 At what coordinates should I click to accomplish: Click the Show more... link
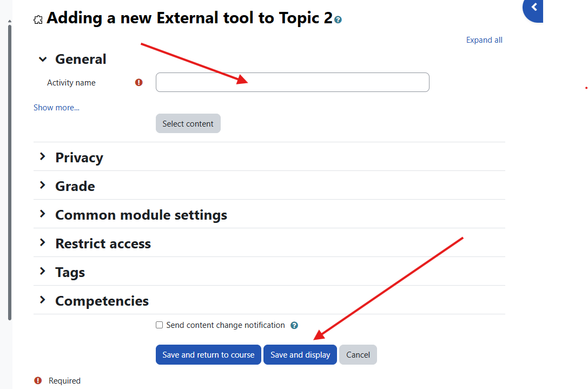(56, 108)
